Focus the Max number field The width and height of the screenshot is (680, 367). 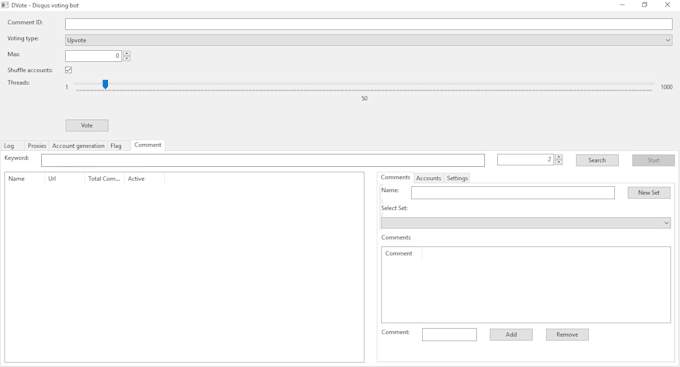(93, 56)
